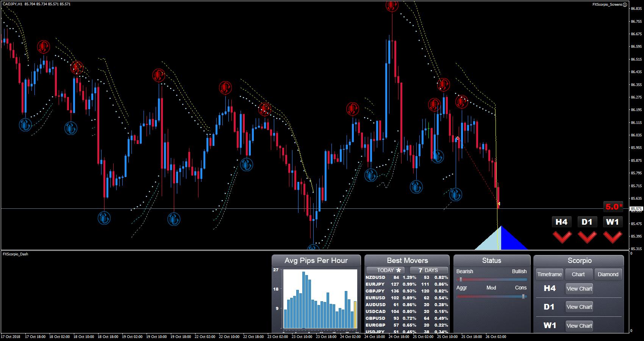
Task: Click the leftmost red scorpion sell signal
Action: [x=44, y=47]
